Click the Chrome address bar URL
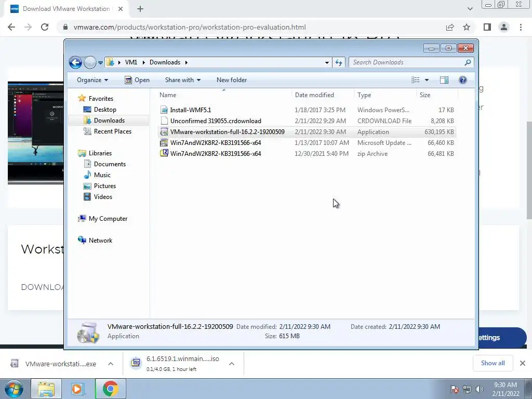 coord(190,27)
